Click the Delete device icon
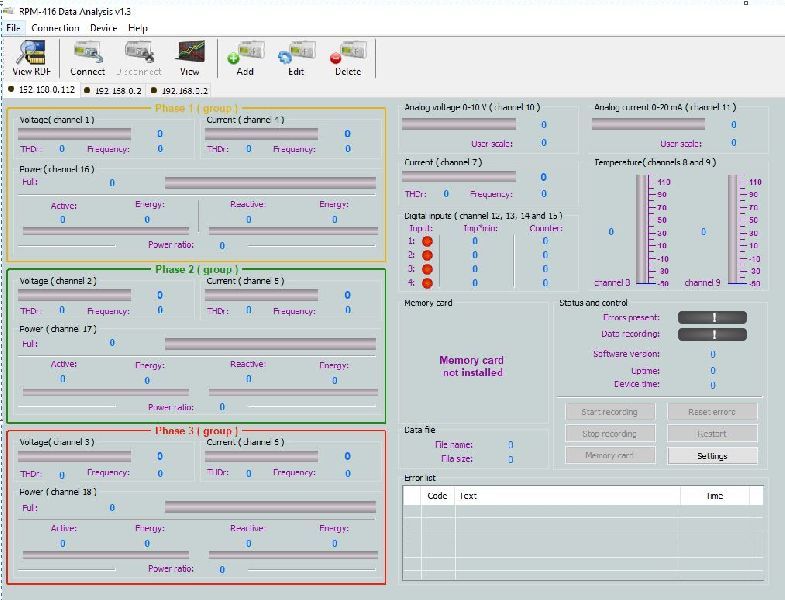Screen dimensions: 785x600 coord(347,58)
